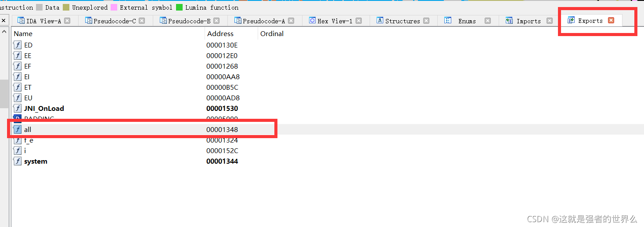Image resolution: width=644 pixels, height=227 pixels.
Task: Select the f_e export name
Action: click(29, 140)
